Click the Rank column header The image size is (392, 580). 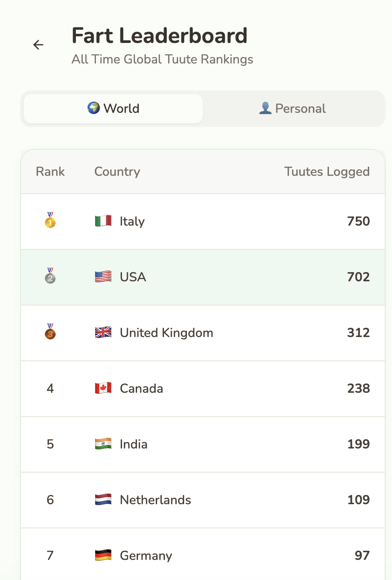tap(50, 172)
